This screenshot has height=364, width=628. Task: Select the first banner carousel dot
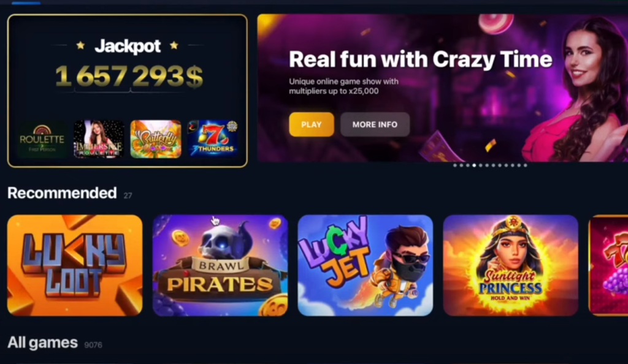click(x=455, y=165)
